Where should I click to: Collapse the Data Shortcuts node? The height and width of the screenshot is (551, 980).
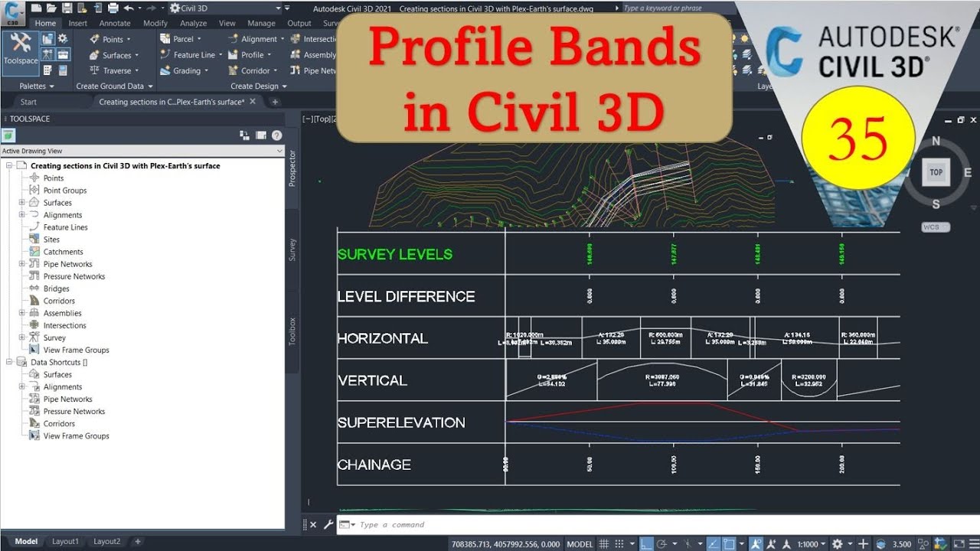(x=10, y=362)
